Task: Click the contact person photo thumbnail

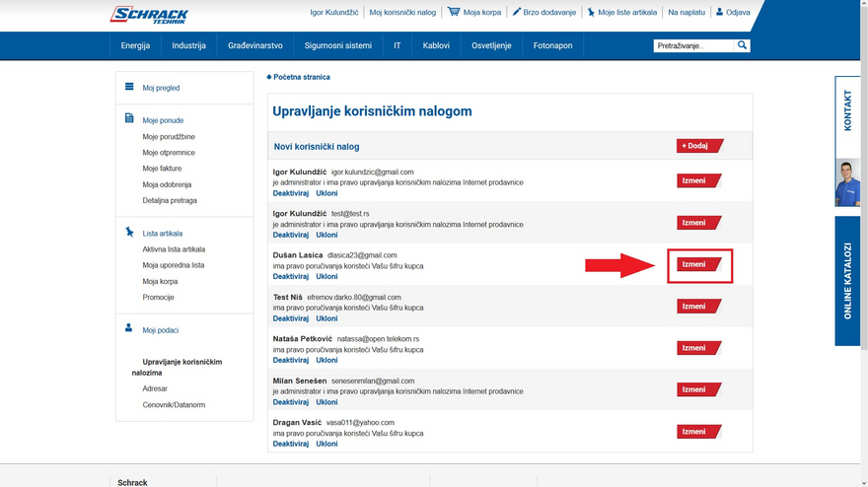Action: tap(847, 182)
